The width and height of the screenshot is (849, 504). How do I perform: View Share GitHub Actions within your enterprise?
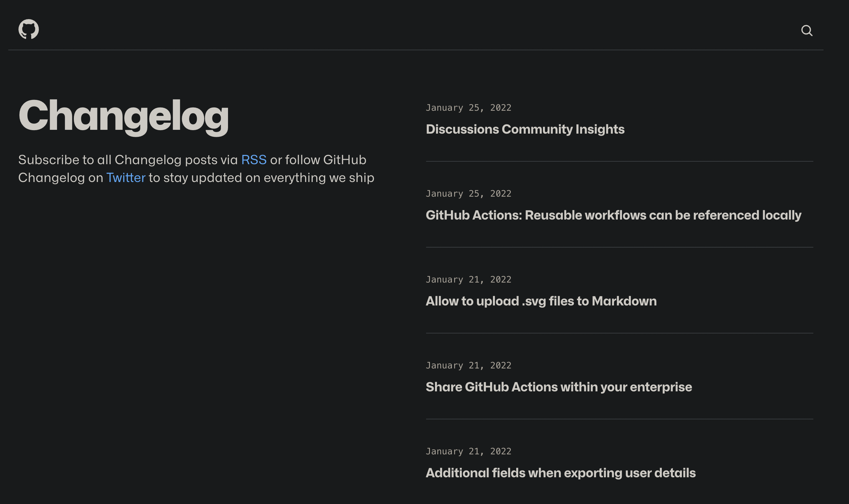pyautogui.click(x=558, y=387)
